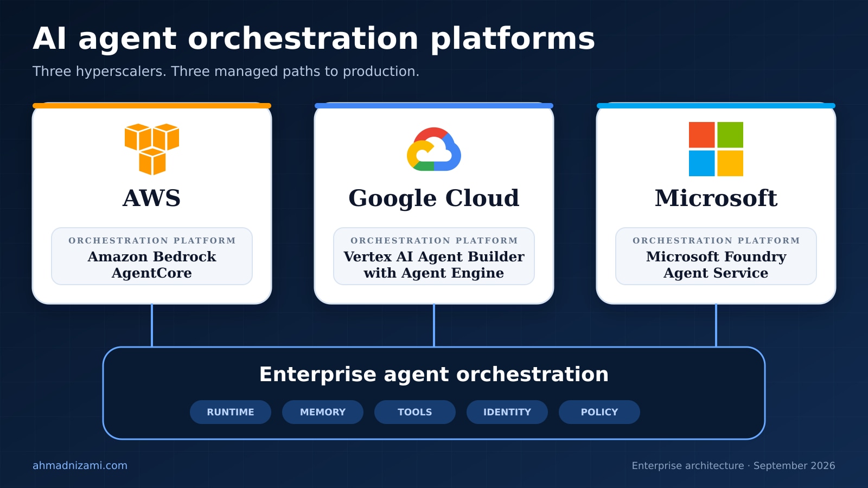Click the "Enterprise architecture · September 2026" footer
This screenshot has width=868, height=488.
tap(733, 466)
